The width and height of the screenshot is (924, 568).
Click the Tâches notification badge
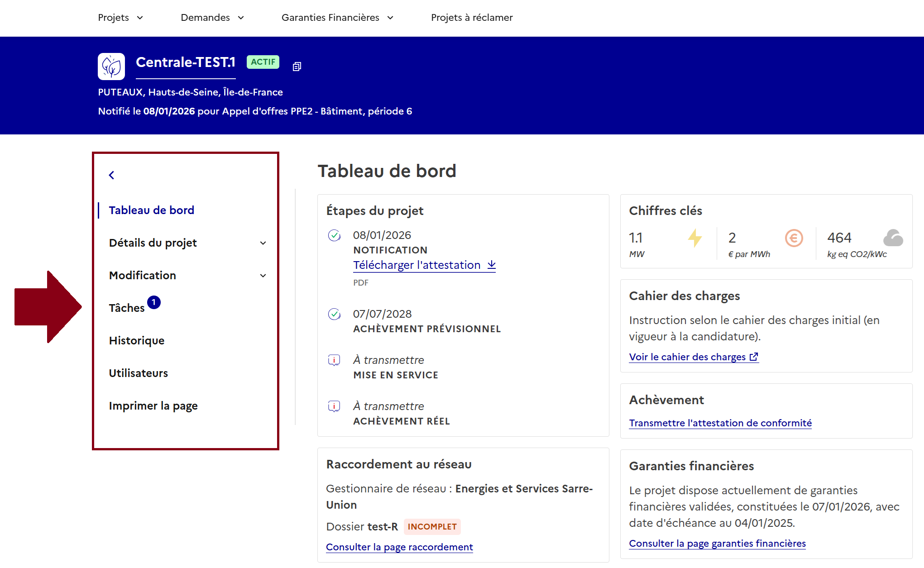coord(154,302)
